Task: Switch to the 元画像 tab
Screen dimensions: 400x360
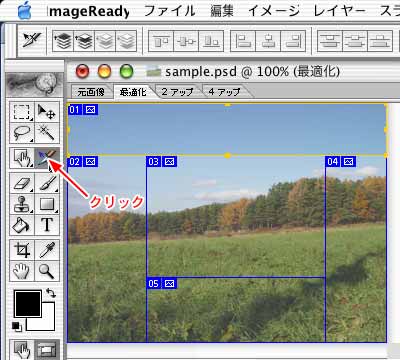Action: pyautogui.click(x=91, y=92)
